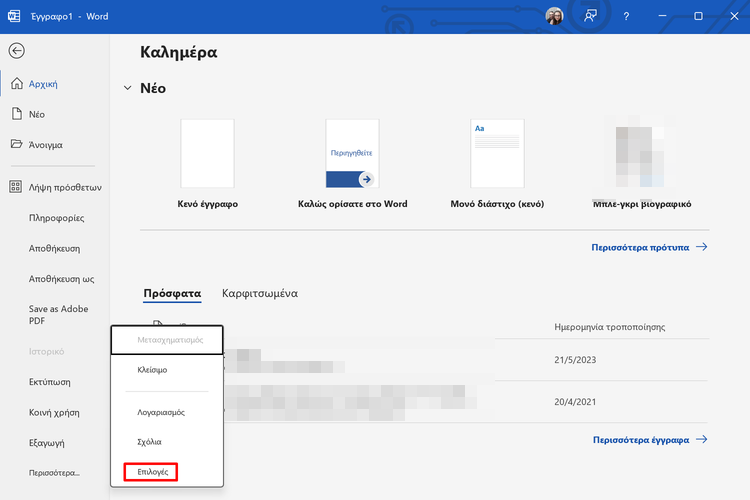Click the back arrow to exit Backstage
The height and width of the screenshot is (500, 750).
(16, 51)
